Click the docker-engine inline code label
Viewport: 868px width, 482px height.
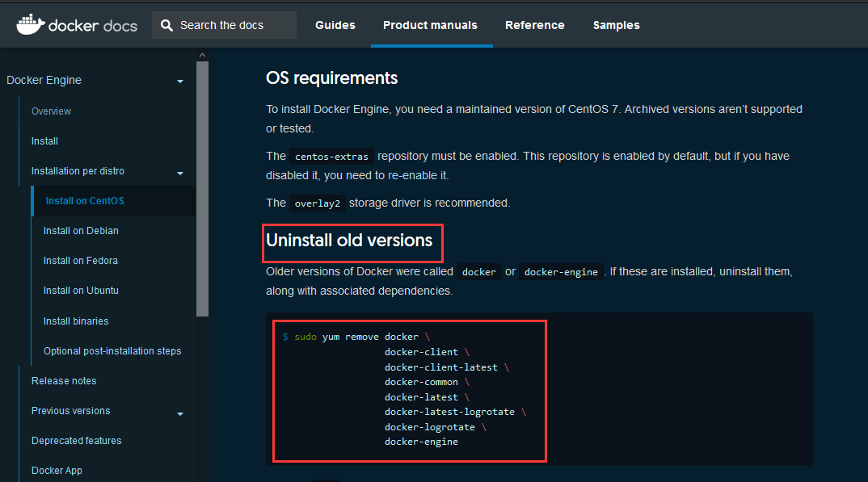point(561,272)
